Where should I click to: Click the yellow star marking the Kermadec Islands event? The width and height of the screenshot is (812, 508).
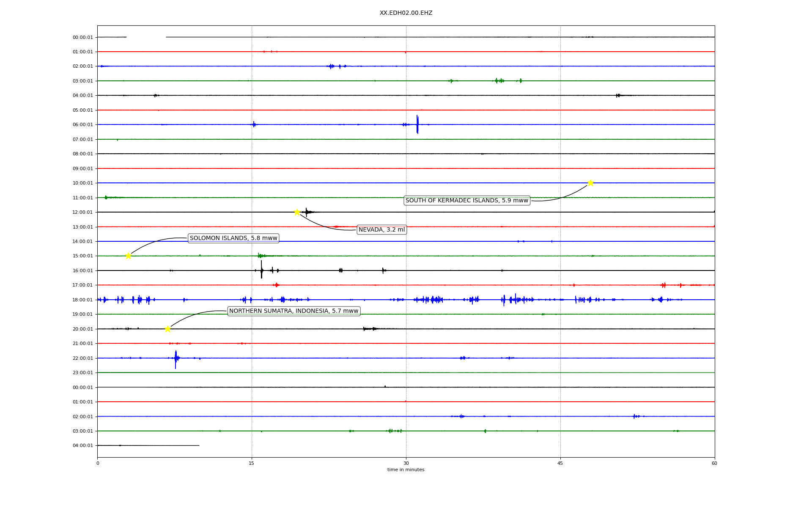coord(590,183)
